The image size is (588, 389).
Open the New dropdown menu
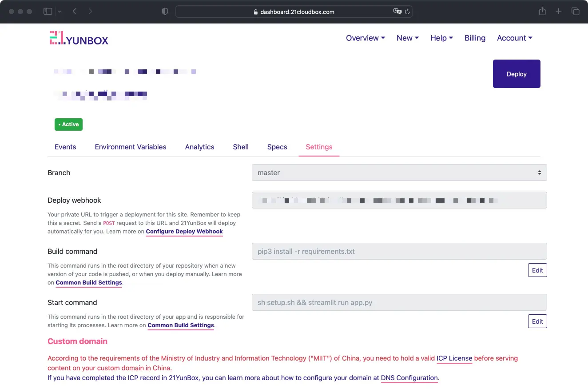point(407,38)
